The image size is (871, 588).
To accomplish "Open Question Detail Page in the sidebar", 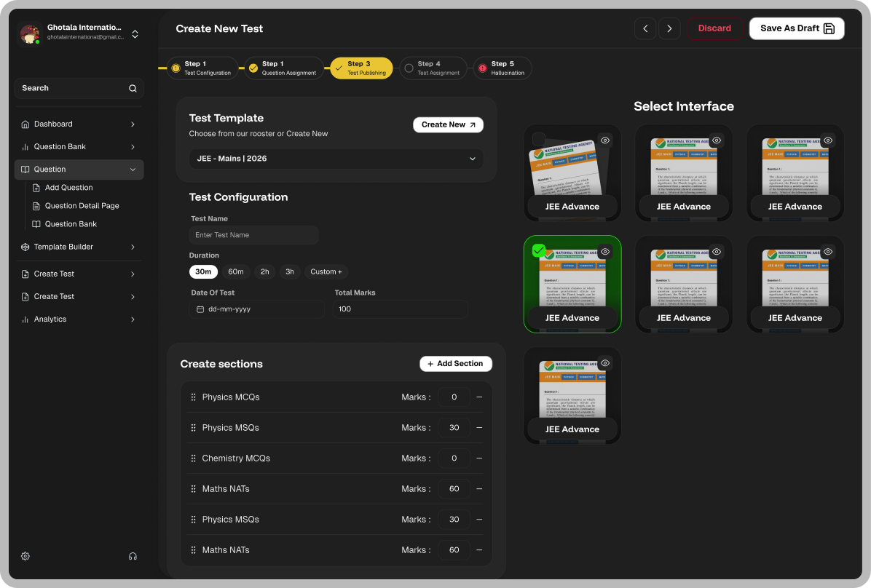I will click(82, 206).
